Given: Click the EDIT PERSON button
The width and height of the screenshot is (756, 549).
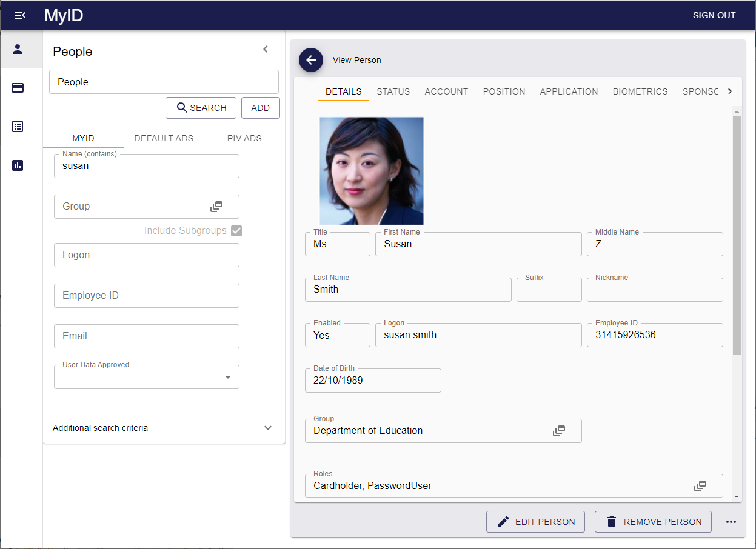Looking at the screenshot, I should point(535,522).
